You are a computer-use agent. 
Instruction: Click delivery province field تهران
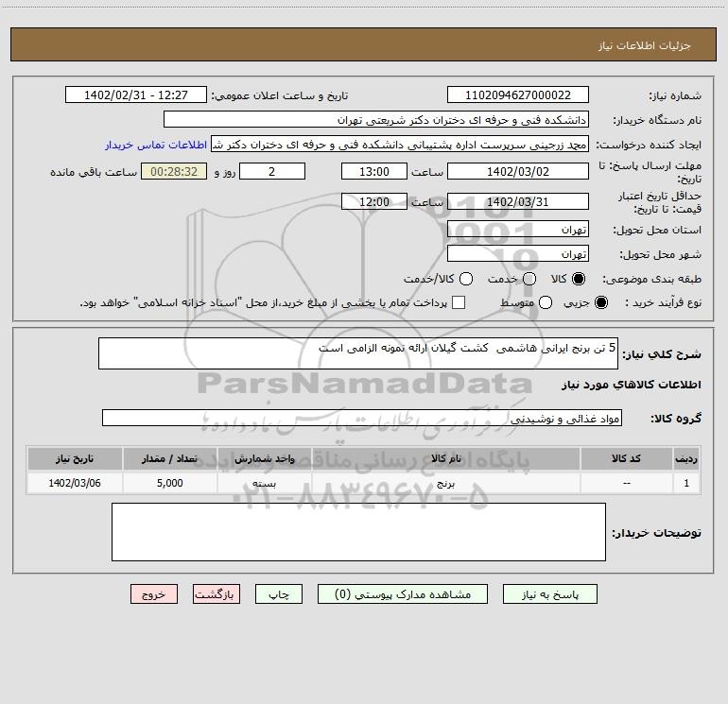pyautogui.click(x=518, y=229)
